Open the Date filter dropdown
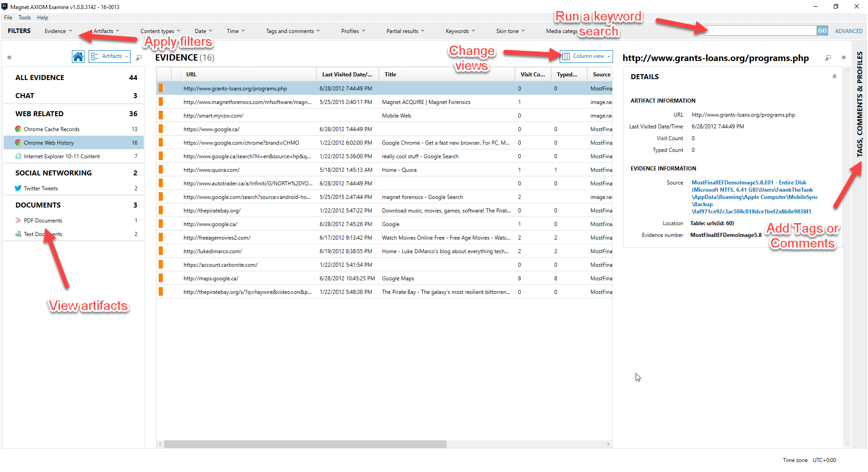Image resolution: width=868 pixels, height=472 pixels. tap(203, 31)
